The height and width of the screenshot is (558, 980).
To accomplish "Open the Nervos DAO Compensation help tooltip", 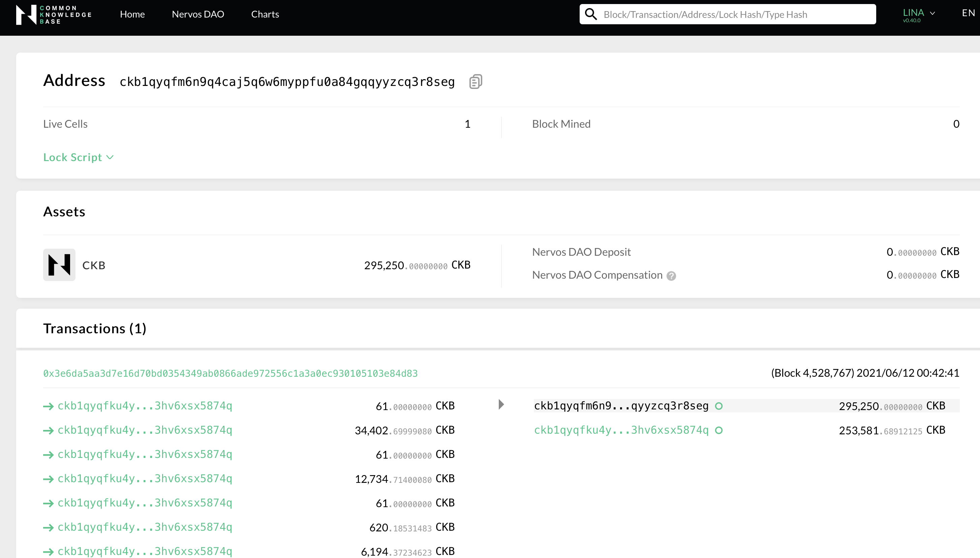I will click(x=672, y=276).
